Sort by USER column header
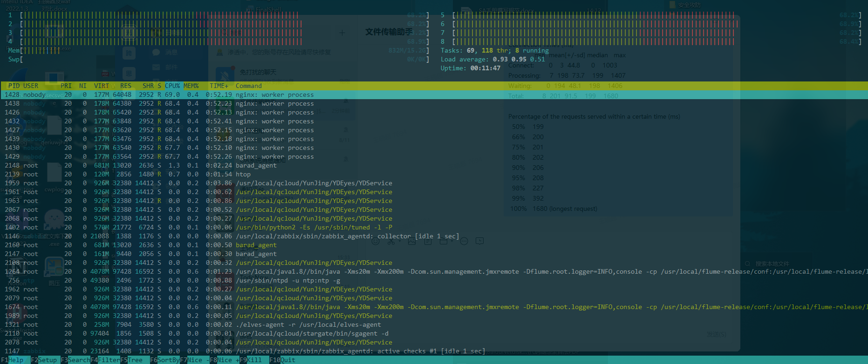This screenshot has height=364, width=868. (x=31, y=86)
